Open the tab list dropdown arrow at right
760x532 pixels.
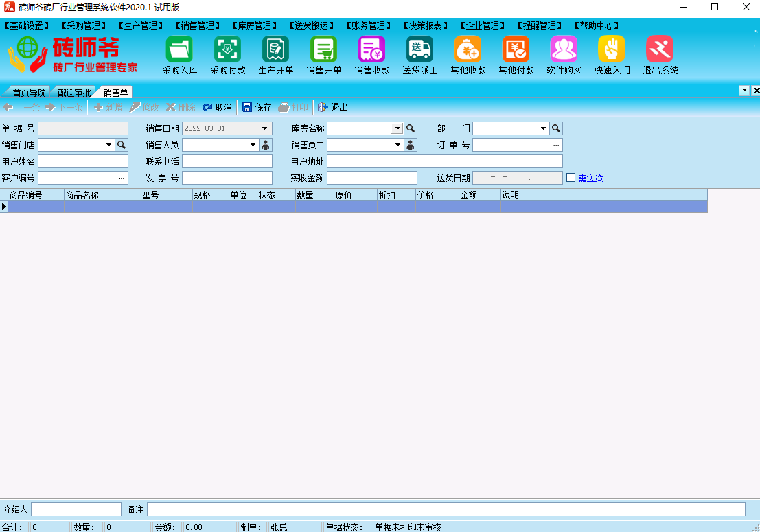(x=744, y=90)
